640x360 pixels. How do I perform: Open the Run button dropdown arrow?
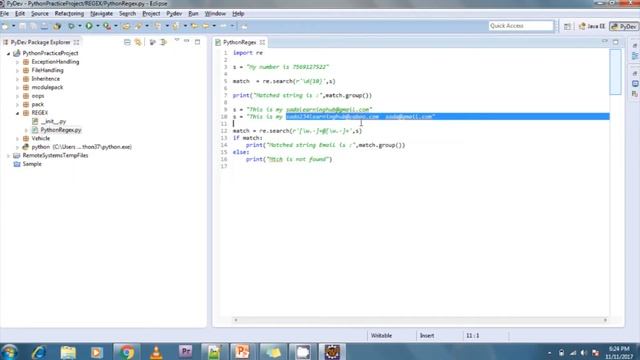[98, 26]
